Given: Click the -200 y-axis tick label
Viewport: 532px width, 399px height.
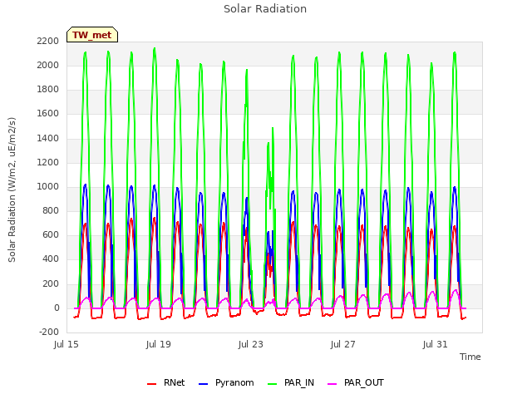Looking at the screenshot, I should pyautogui.click(x=49, y=332).
